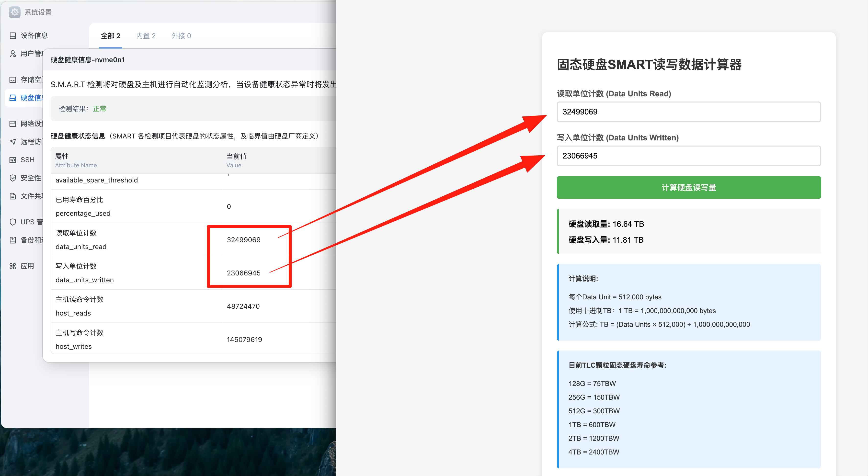Click the SSH sidebar icon

(13, 160)
